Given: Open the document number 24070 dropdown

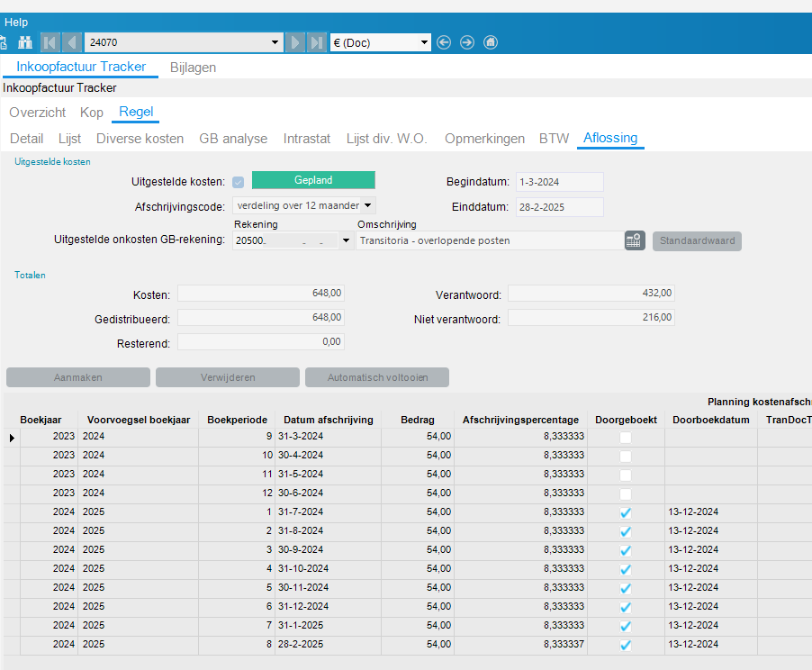Looking at the screenshot, I should [x=275, y=42].
